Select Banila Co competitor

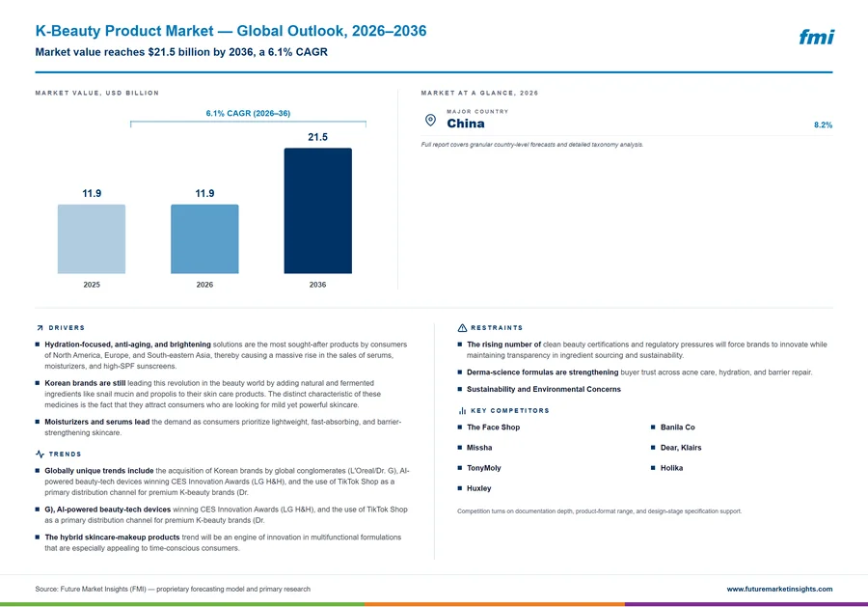click(678, 428)
